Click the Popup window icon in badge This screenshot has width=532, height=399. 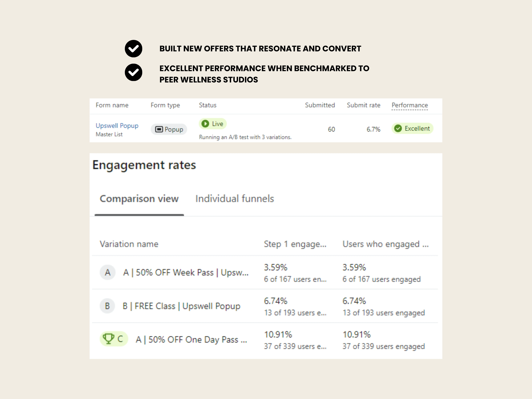click(159, 129)
